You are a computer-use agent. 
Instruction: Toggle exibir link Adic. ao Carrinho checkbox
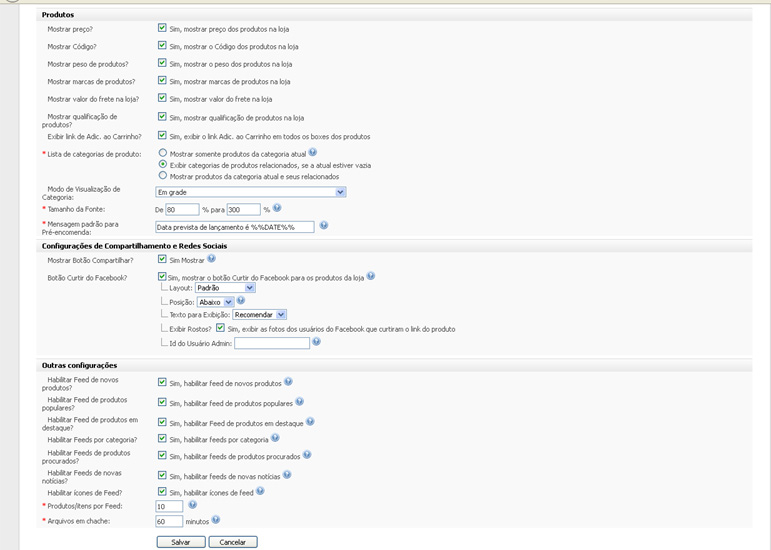(x=162, y=135)
